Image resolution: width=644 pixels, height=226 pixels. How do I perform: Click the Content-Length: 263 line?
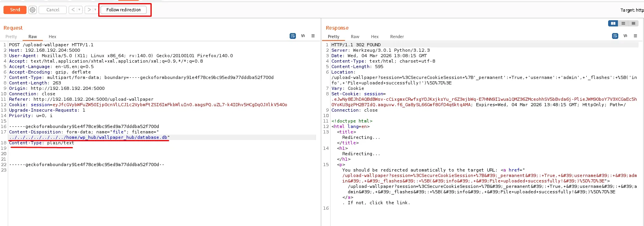click(35, 83)
